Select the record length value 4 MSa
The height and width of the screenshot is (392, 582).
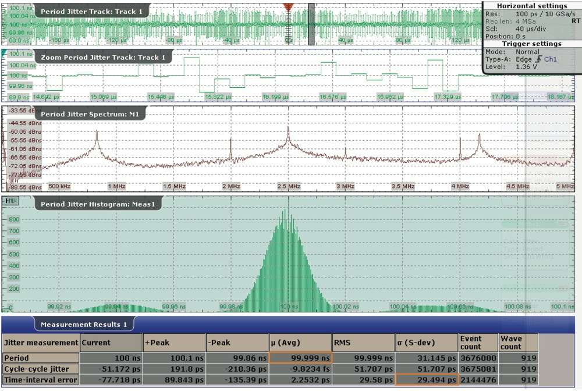tap(526, 21)
